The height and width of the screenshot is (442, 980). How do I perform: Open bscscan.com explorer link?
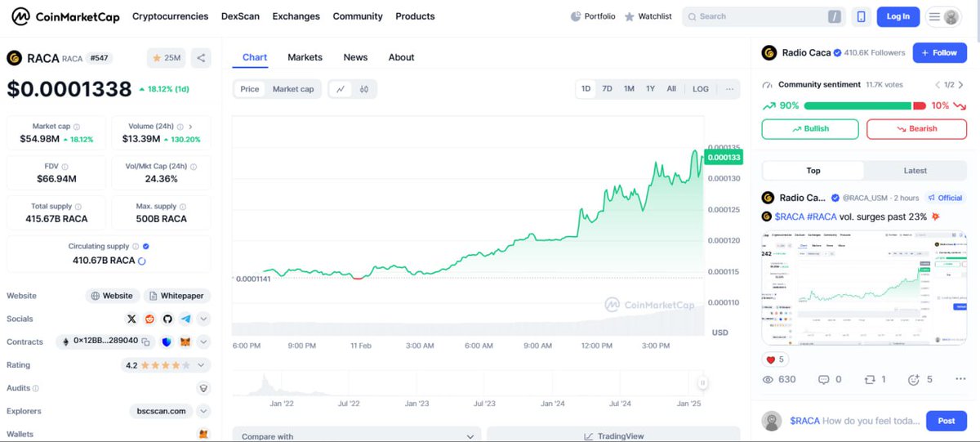[161, 411]
